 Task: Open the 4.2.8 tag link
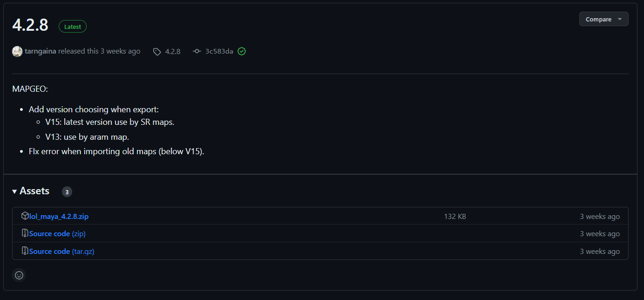[172, 51]
